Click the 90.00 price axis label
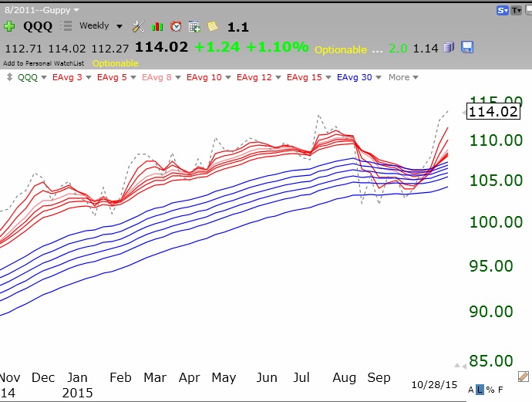Image resolution: width=532 pixels, height=402 pixels. click(x=491, y=312)
